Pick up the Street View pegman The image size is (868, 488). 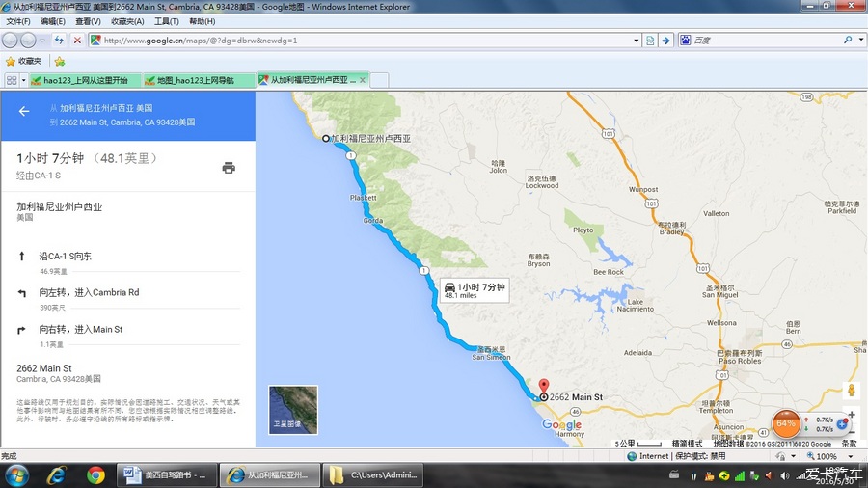tap(852, 391)
